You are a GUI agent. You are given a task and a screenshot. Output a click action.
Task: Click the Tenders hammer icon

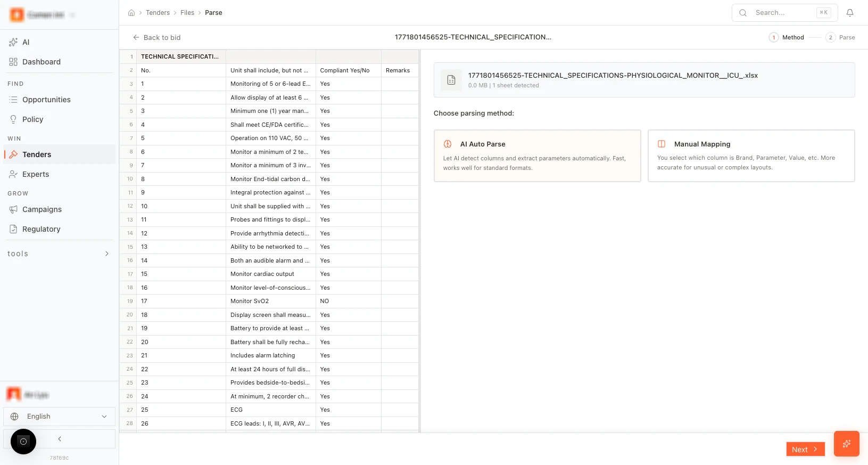pos(13,154)
